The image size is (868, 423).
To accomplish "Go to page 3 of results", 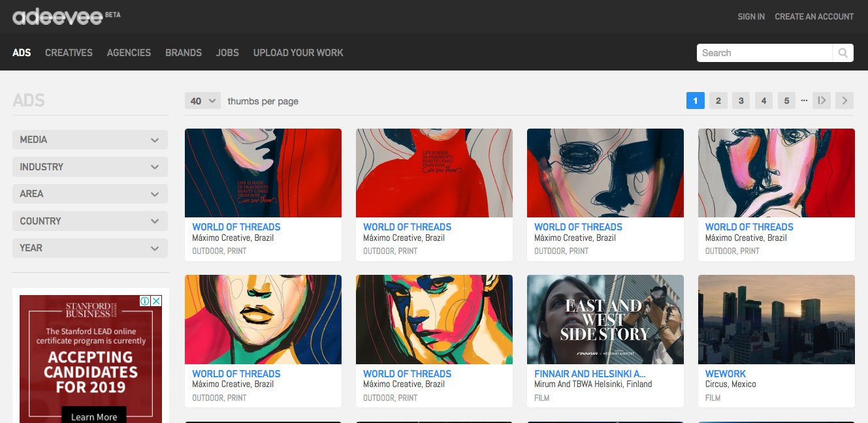I will coord(741,101).
